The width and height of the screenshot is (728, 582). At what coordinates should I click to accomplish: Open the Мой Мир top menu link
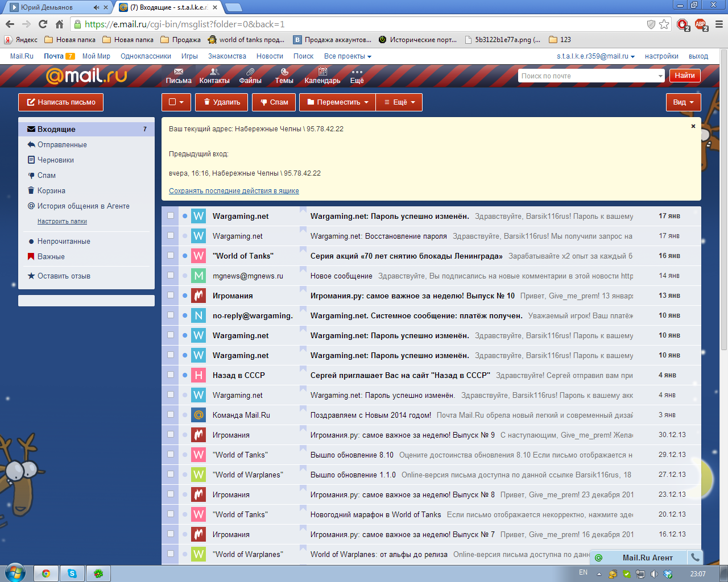point(96,56)
